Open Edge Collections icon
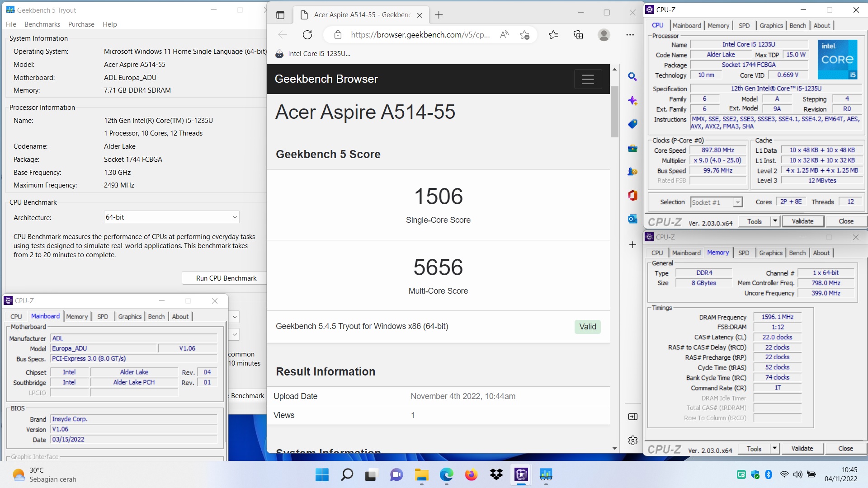Screen dimensions: 868x488 (578, 35)
